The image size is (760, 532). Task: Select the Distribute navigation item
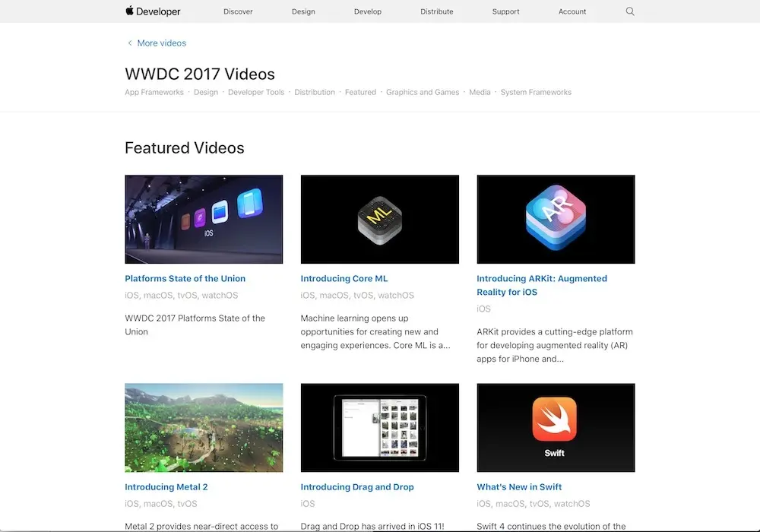click(x=436, y=11)
